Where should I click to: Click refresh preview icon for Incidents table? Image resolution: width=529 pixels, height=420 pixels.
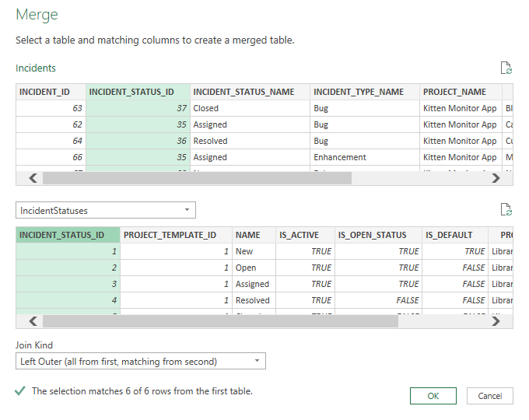coord(506,68)
